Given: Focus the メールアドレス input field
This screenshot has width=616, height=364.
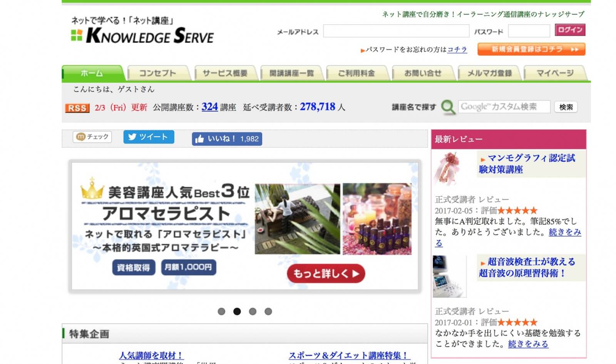Looking at the screenshot, I should pos(396,31).
